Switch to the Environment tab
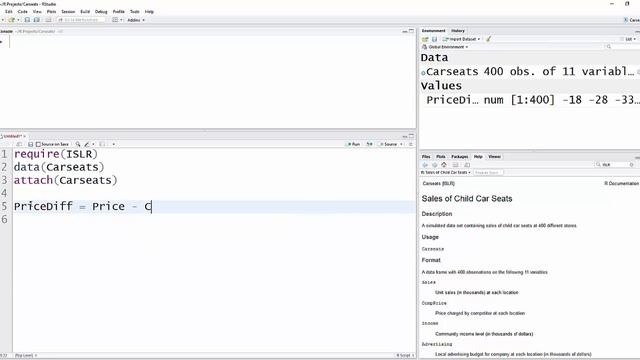This screenshot has width=640, height=360. click(433, 31)
